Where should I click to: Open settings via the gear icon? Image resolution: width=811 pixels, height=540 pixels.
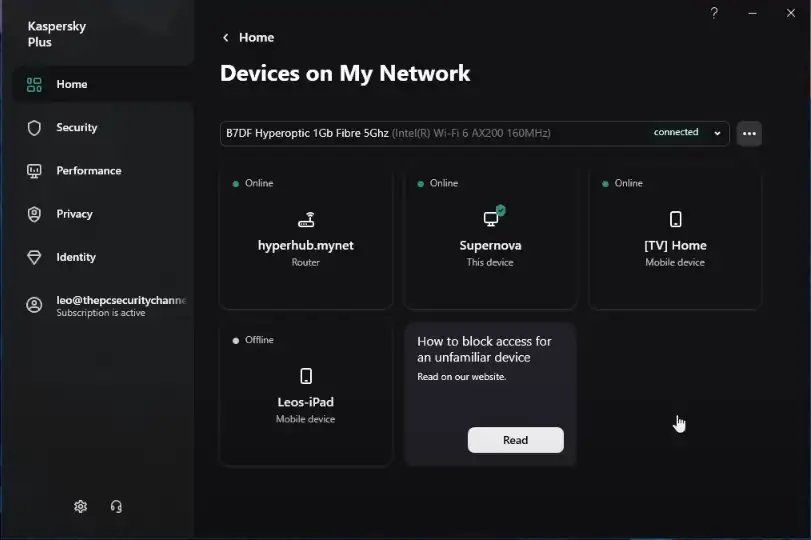point(80,506)
